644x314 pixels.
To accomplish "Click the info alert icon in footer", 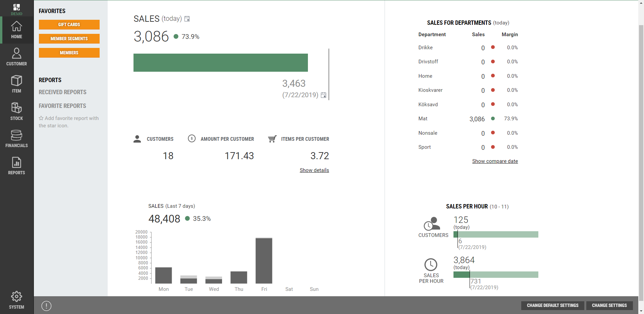I will click(46, 306).
